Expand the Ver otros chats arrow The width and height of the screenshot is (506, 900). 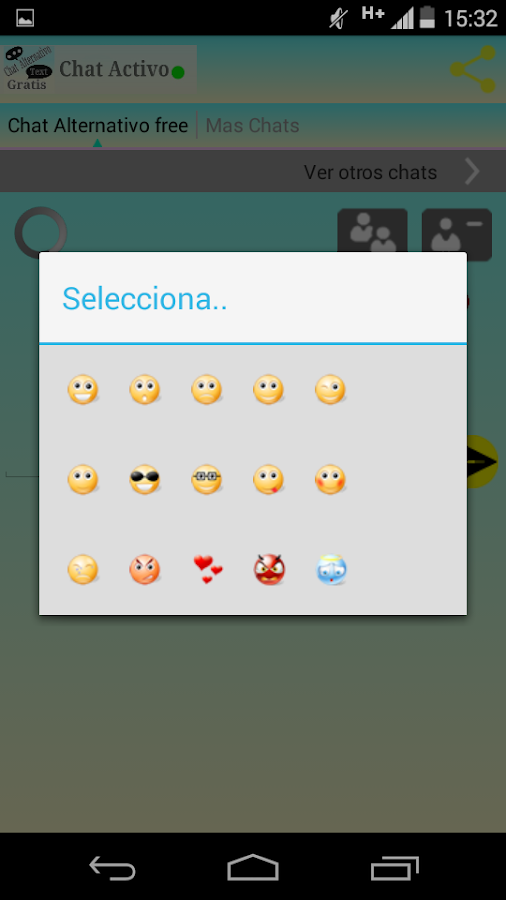[472, 172]
